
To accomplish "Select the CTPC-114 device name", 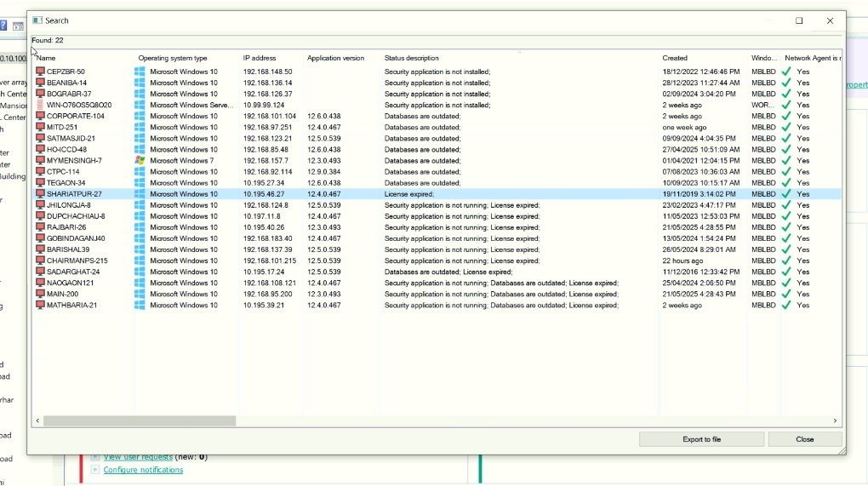I will [x=63, y=172].
